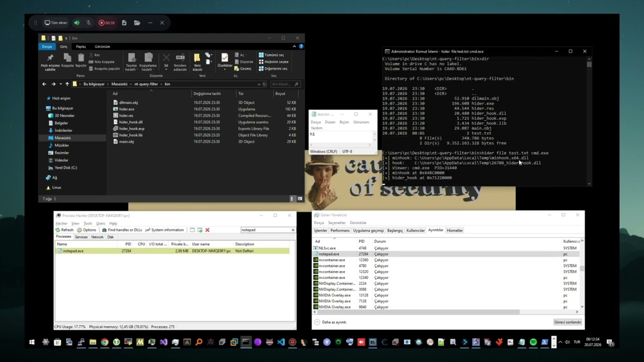The width and height of the screenshot is (644, 362).
Task: Switch to Paylaş ribbon tab in Explorer
Action: coord(80,46)
